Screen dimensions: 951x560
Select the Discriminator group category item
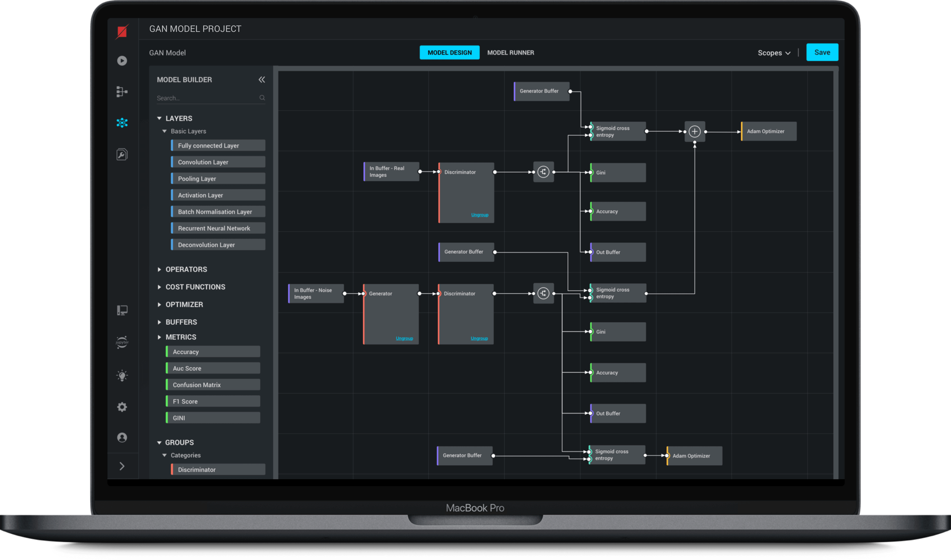click(218, 470)
